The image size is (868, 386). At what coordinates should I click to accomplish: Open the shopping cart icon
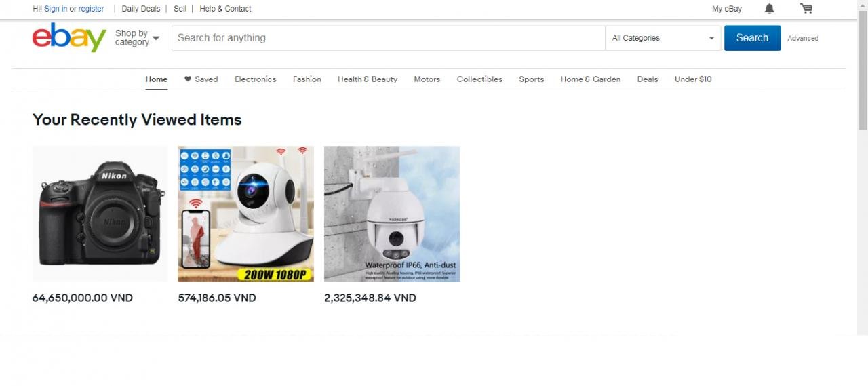coord(806,9)
